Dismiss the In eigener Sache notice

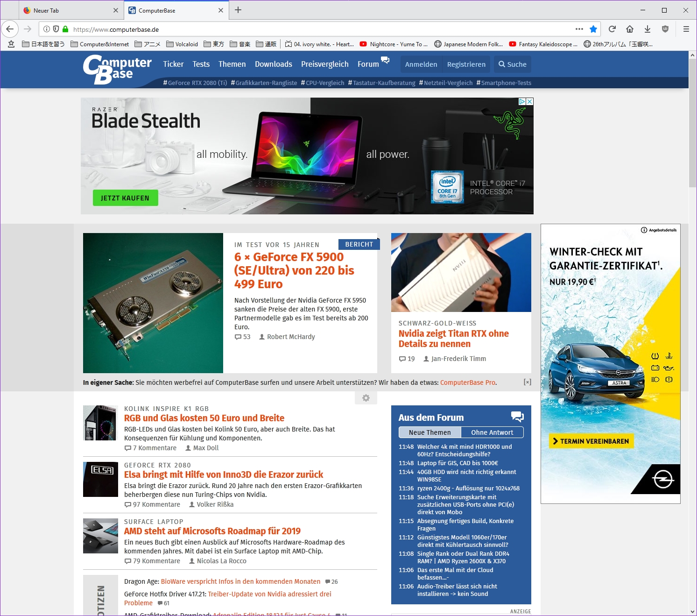click(528, 382)
